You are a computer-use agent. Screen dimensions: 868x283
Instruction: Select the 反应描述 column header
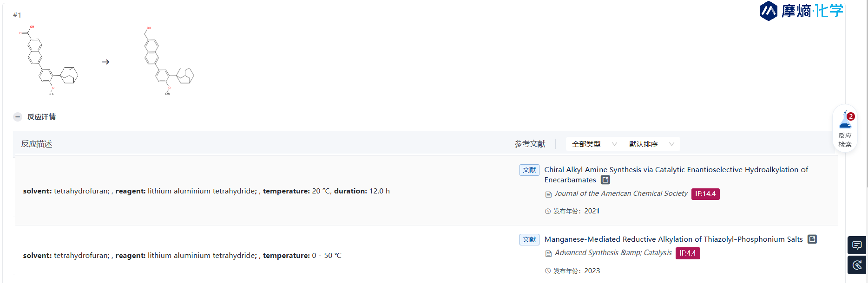click(x=37, y=144)
